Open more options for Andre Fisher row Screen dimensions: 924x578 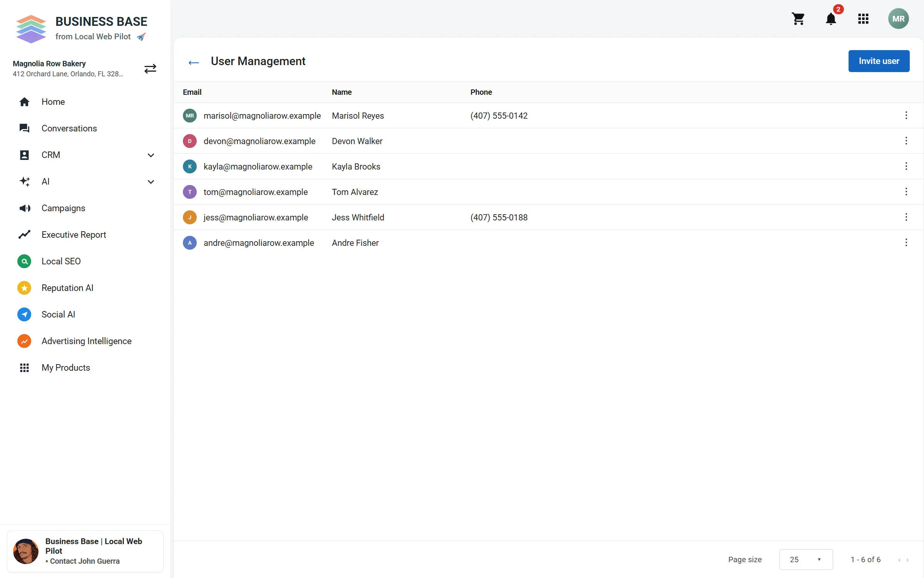point(906,243)
